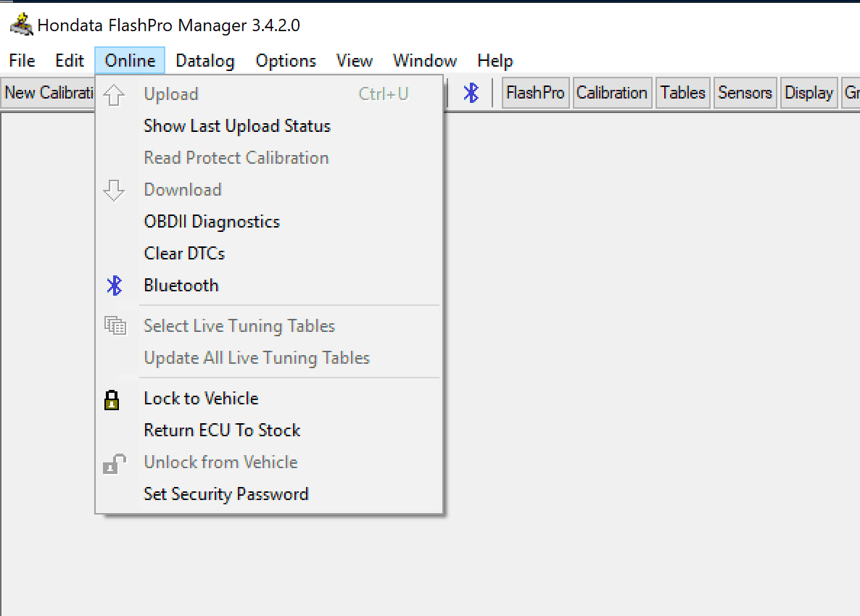Open the Datalog menu
Screen dimensions: 860x616
coord(205,61)
